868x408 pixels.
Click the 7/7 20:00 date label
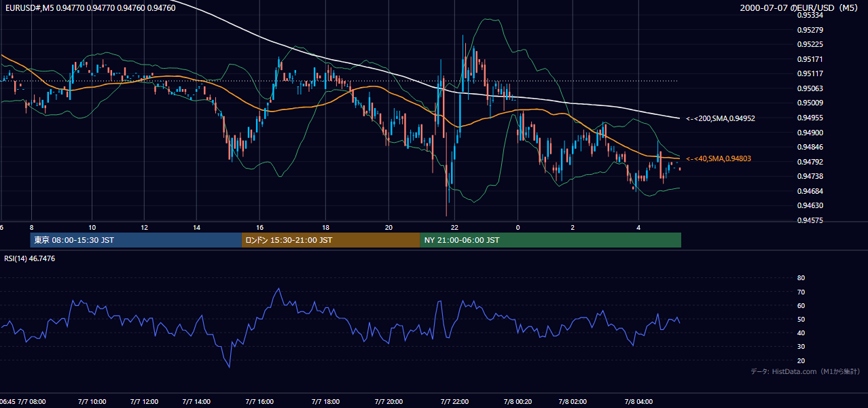click(389, 402)
